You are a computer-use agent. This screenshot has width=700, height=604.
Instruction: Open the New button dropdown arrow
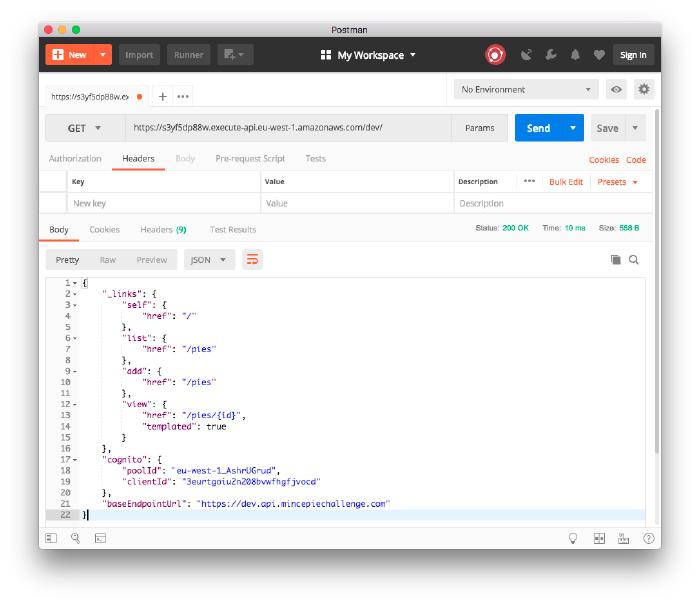pos(103,54)
